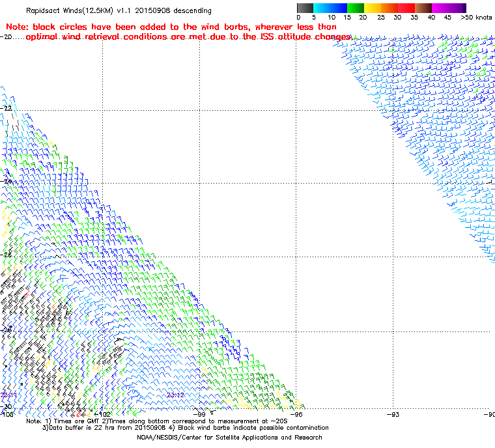Click the -96 longitude label
Viewport: 495px width, 448px height.
coord(296,414)
